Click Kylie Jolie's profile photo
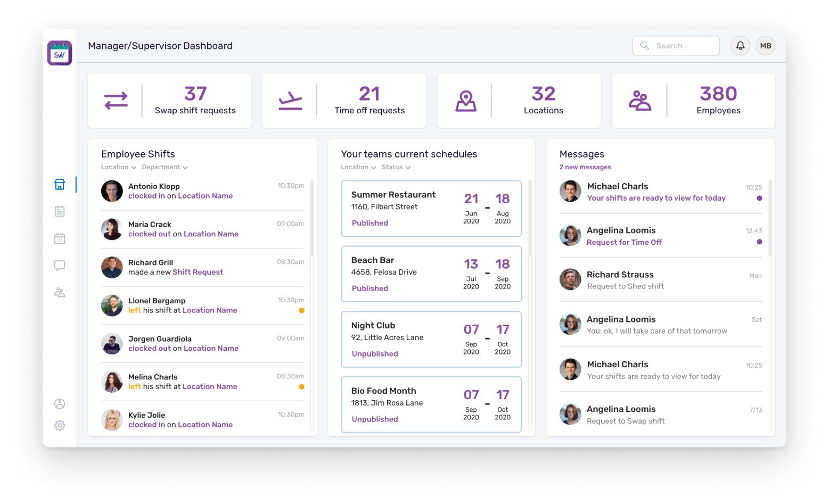This screenshot has width=829, height=504. point(112,420)
